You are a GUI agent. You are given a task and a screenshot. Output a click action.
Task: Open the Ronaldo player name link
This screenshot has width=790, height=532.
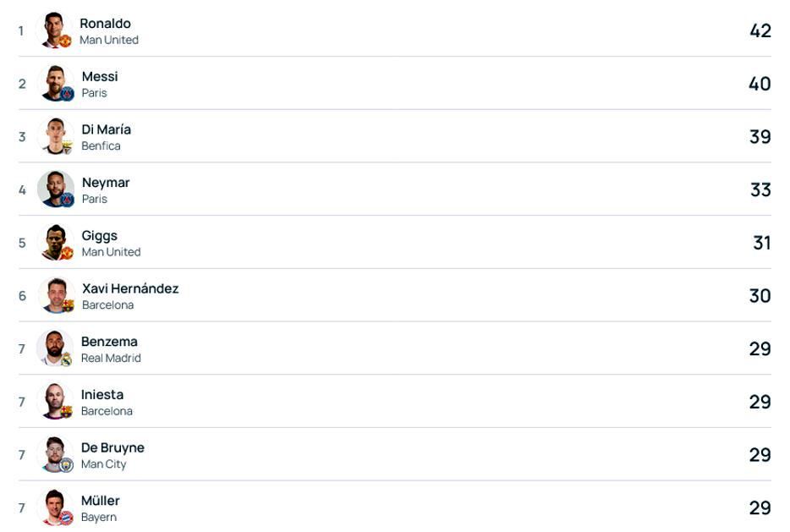click(x=105, y=24)
